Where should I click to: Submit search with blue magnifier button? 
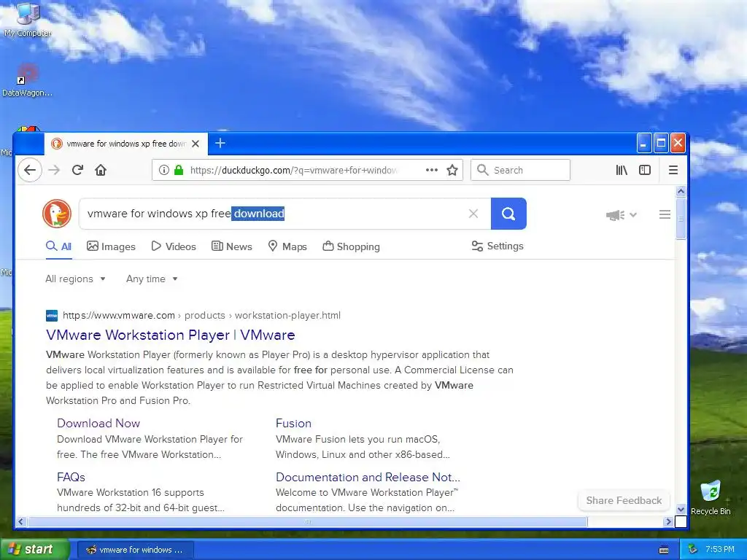[508, 214]
